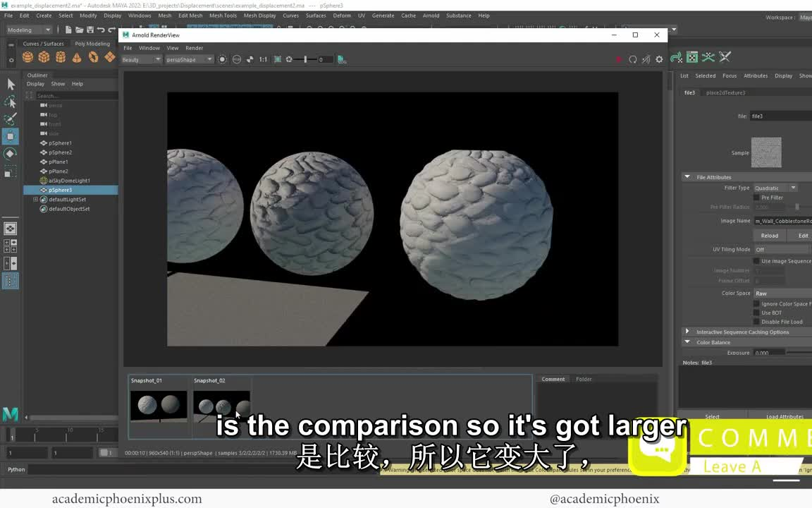Image resolution: width=812 pixels, height=508 pixels.
Task: Select the arrow Select tool
Action: 11,85
